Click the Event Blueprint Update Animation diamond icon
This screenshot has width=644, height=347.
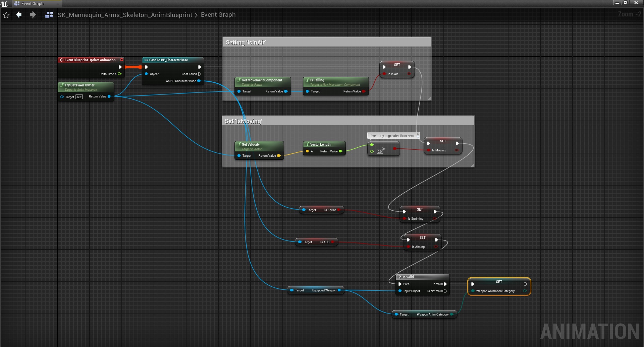(62, 60)
